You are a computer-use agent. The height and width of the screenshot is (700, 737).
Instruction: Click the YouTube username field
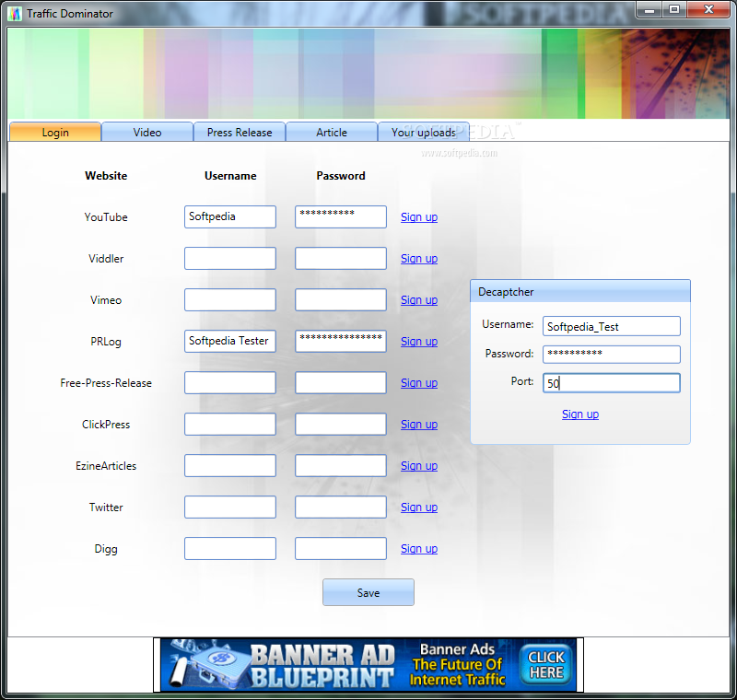(x=229, y=216)
